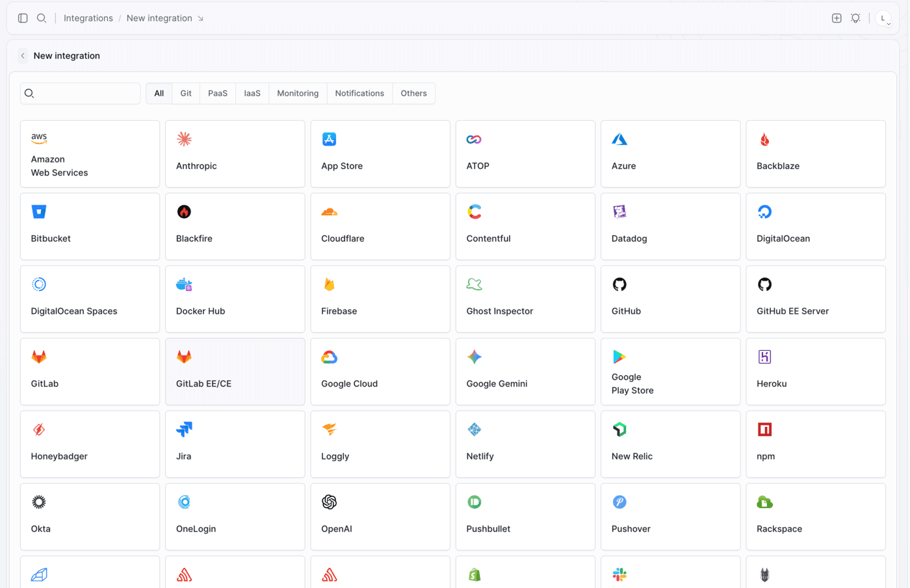Click the Datadog dog icon
Viewport: 910px width, 588px height.
[619, 212]
